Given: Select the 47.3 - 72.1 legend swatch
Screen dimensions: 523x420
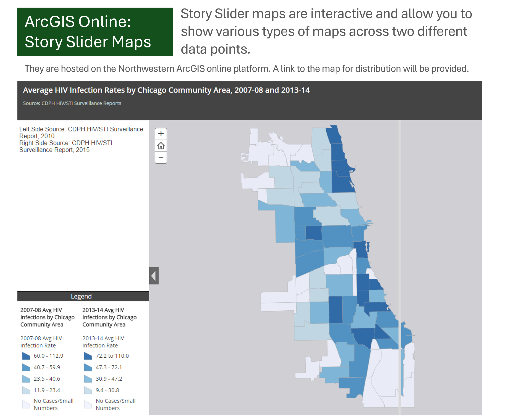Looking at the screenshot, I should 88,367.
